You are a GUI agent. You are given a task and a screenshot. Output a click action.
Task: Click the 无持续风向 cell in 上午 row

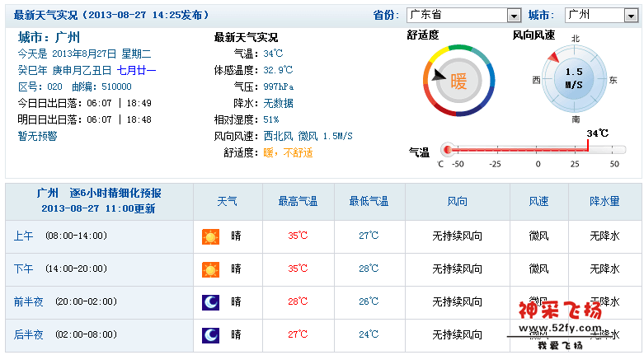click(457, 236)
